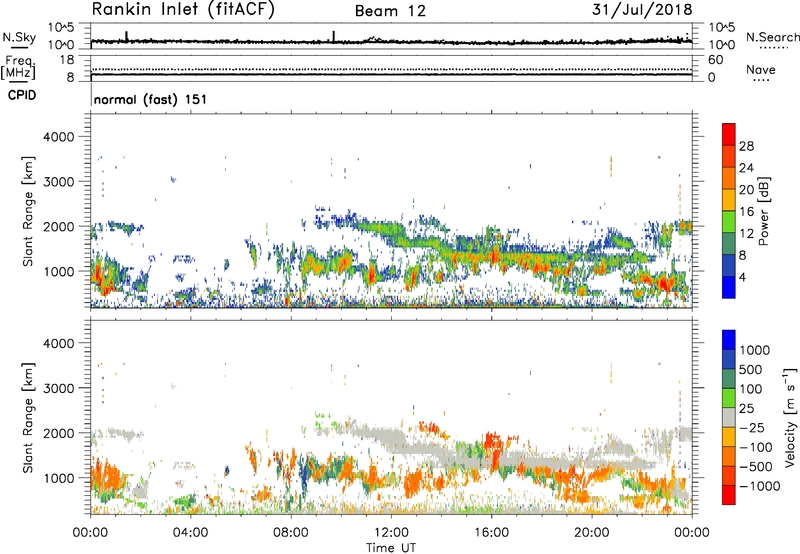Click the 3000 tick label on the velocity panel
The height and width of the screenshot is (554, 800).
59,388
